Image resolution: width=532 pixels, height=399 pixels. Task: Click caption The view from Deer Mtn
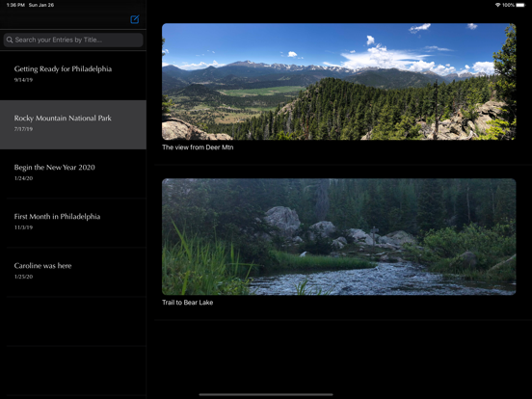coord(198,147)
